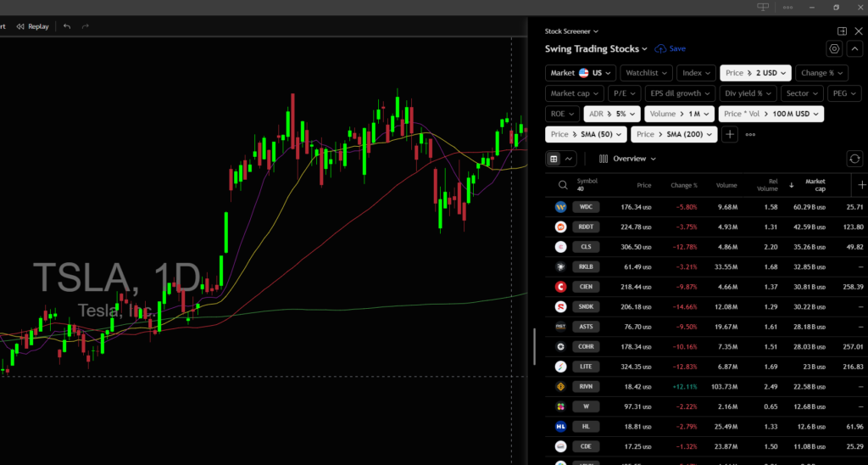Collapse the screener filters with the up chevron
Viewport: 868px width, 465px height.
(854, 48)
